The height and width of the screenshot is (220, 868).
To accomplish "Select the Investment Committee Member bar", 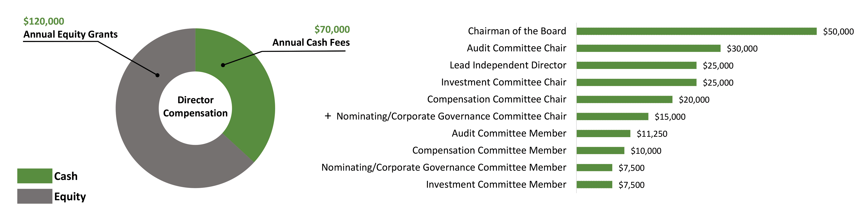I will point(594,185).
